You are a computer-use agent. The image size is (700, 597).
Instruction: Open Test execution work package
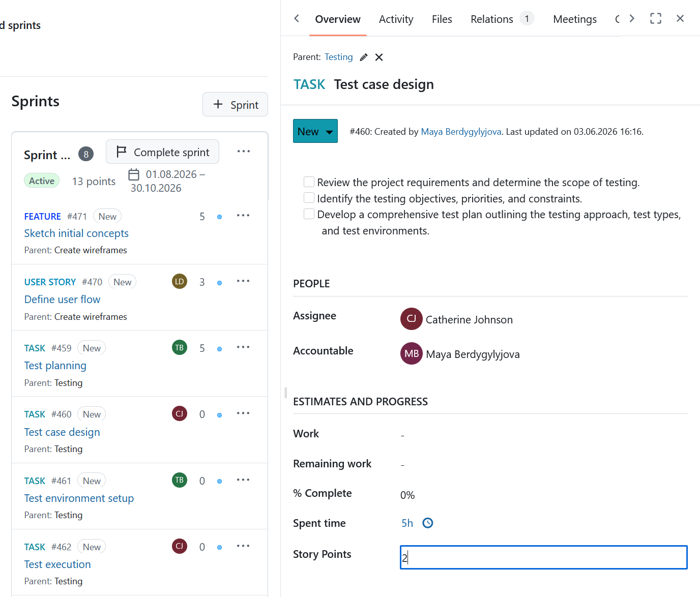[x=57, y=564]
